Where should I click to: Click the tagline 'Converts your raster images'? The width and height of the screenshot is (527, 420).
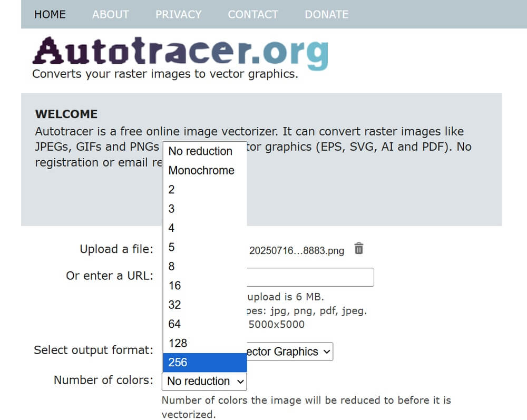[x=165, y=74]
